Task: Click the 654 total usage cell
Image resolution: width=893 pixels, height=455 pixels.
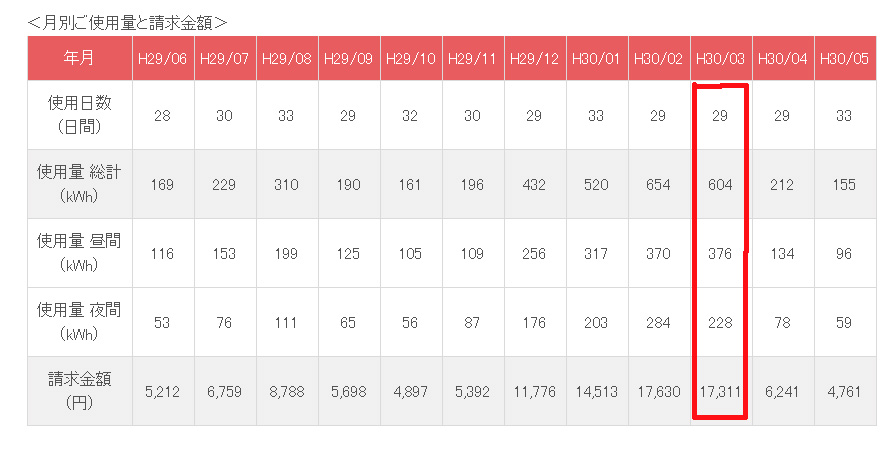Action: tap(658, 185)
